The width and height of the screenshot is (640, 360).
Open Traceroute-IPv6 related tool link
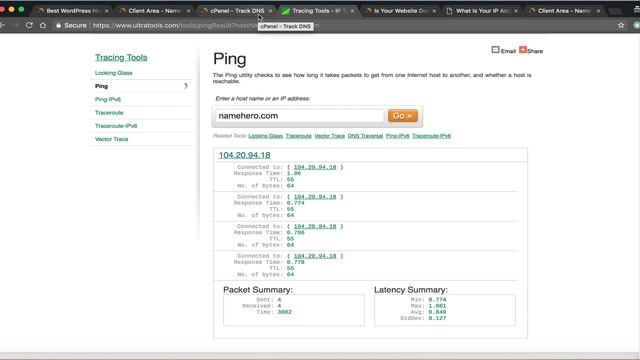click(x=431, y=136)
